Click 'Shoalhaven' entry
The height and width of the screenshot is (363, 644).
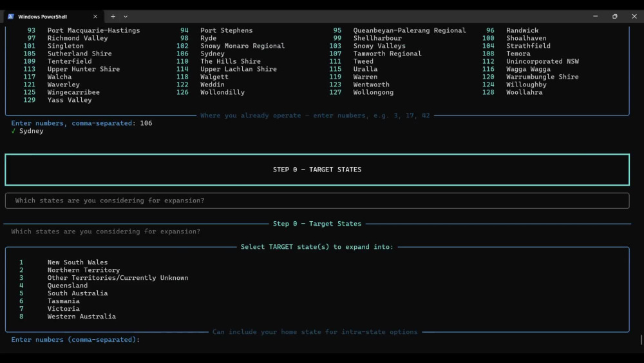click(527, 38)
